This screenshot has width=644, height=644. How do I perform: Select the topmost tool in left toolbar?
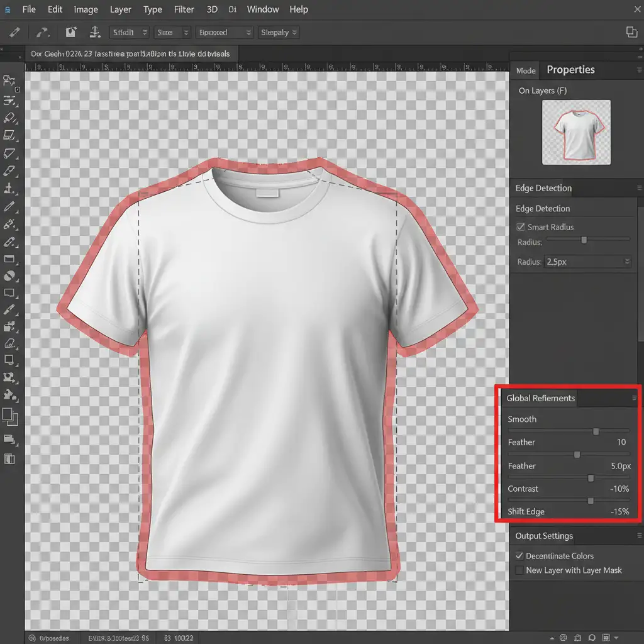click(x=9, y=80)
